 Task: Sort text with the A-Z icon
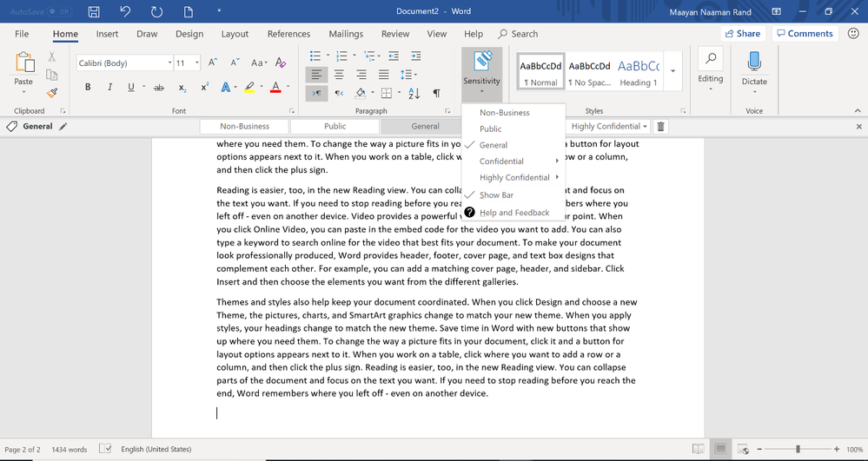pos(414,93)
